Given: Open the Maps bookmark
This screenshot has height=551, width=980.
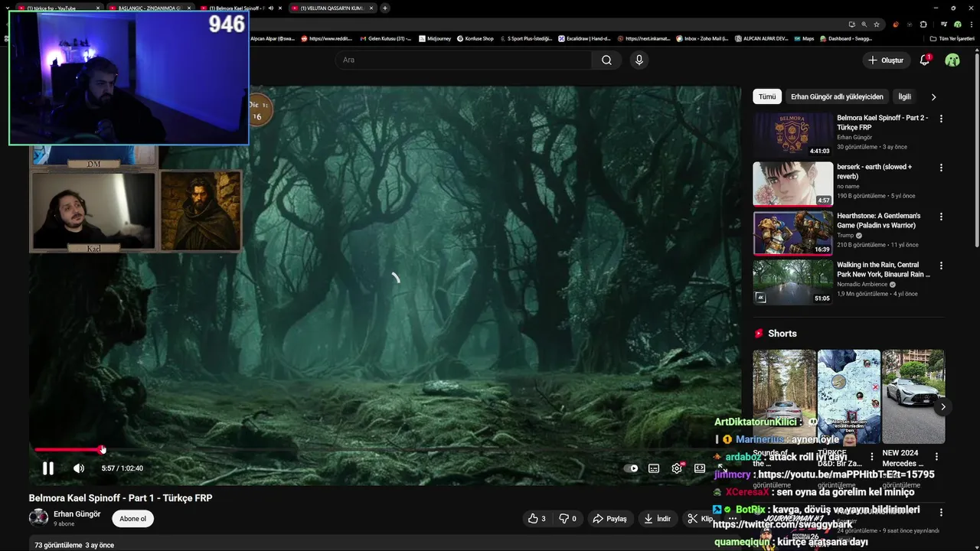Looking at the screenshot, I should (803, 38).
